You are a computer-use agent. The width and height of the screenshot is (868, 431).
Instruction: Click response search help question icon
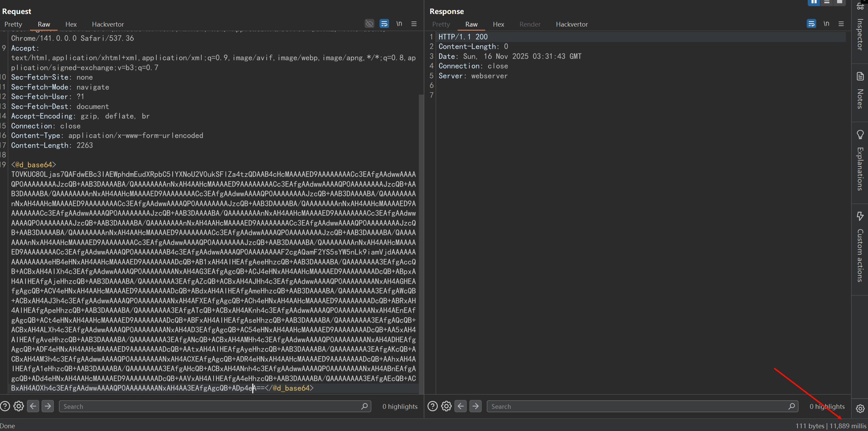[x=432, y=406]
